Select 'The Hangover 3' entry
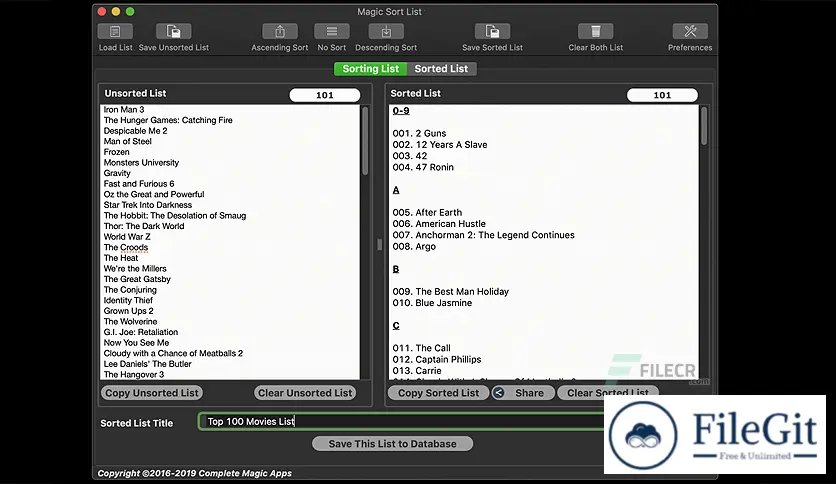The image size is (836, 484). click(x=134, y=375)
